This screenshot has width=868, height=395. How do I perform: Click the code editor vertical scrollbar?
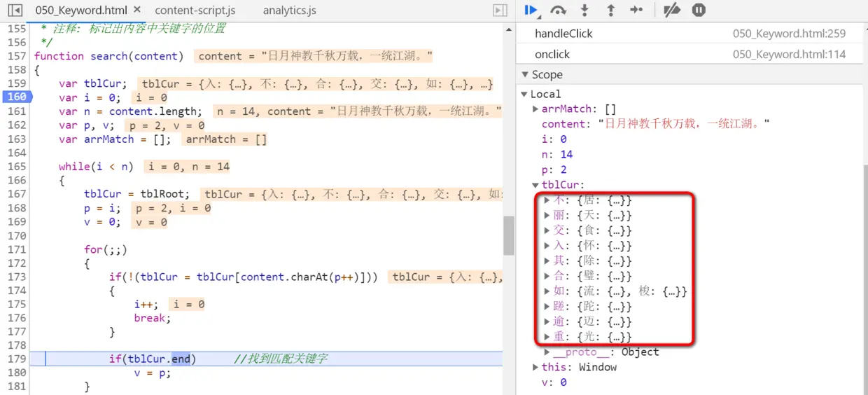point(509,235)
